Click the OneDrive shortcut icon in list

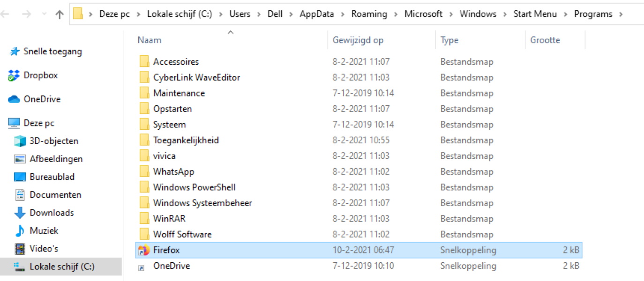142,267
